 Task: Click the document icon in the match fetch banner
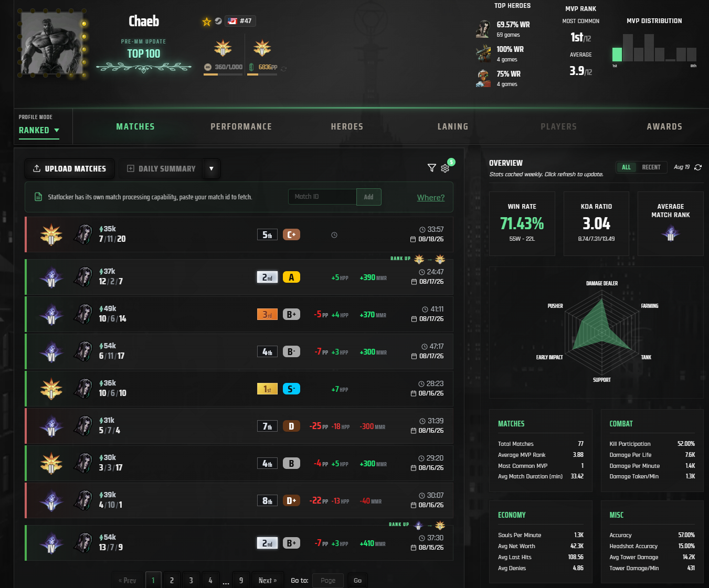[x=38, y=197]
